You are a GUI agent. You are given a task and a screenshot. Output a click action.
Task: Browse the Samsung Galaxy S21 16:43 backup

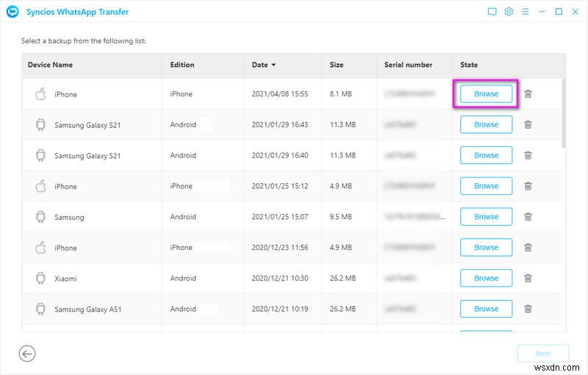(486, 124)
